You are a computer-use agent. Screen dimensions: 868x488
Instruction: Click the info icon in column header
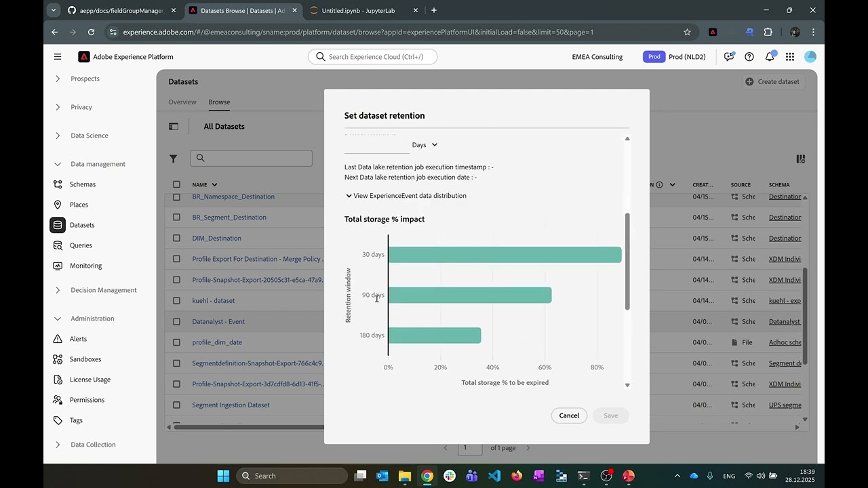pos(659,184)
